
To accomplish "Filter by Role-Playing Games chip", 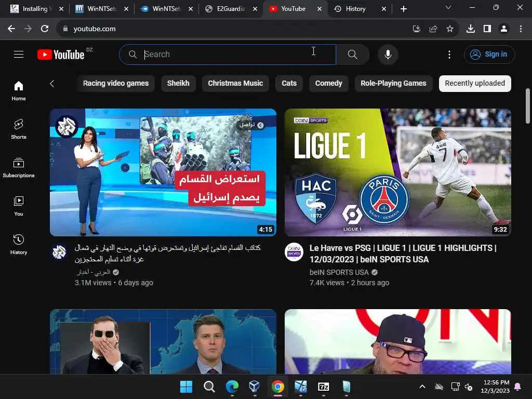I will 394,84.
